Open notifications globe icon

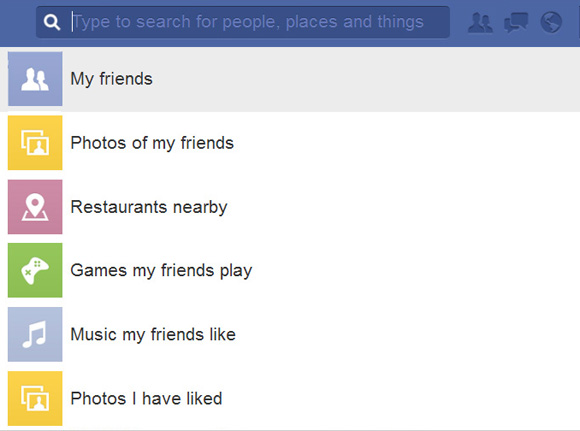pos(551,23)
